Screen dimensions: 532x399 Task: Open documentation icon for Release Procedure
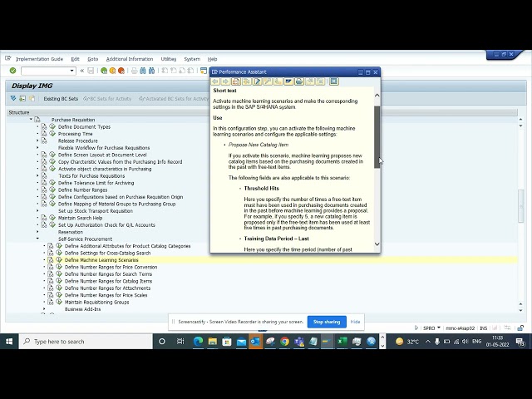click(x=44, y=140)
